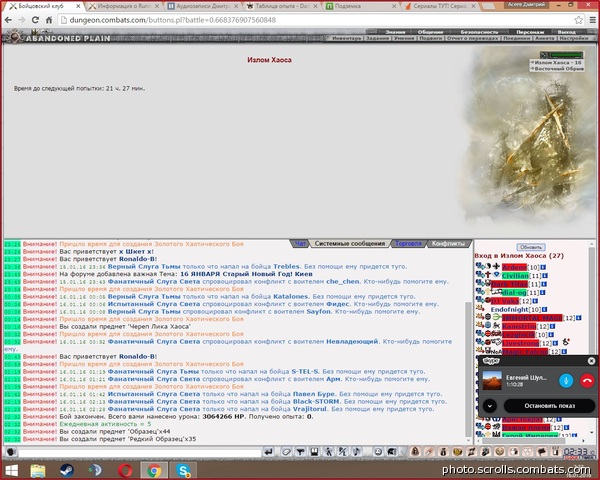Close the Skype call popup

591,361
